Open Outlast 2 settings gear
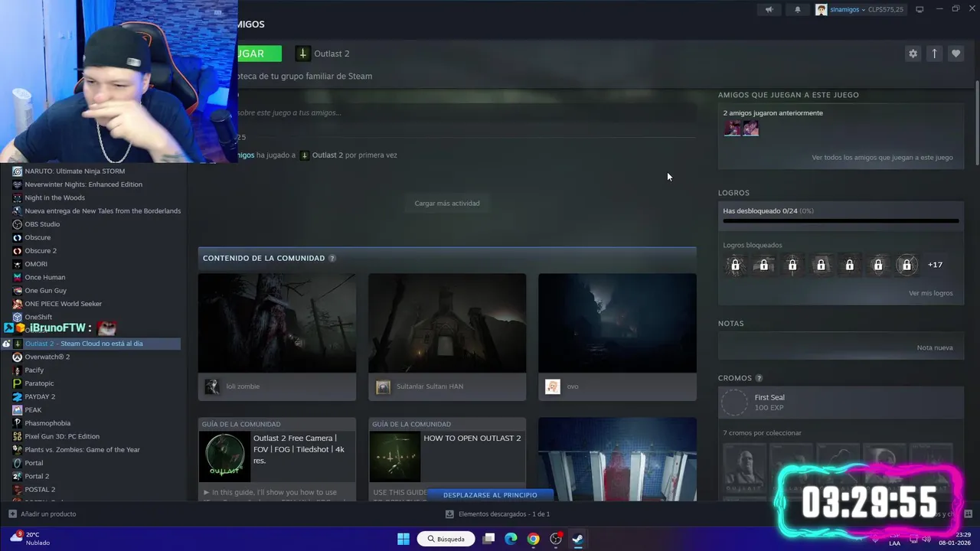The image size is (980, 551). [913, 54]
